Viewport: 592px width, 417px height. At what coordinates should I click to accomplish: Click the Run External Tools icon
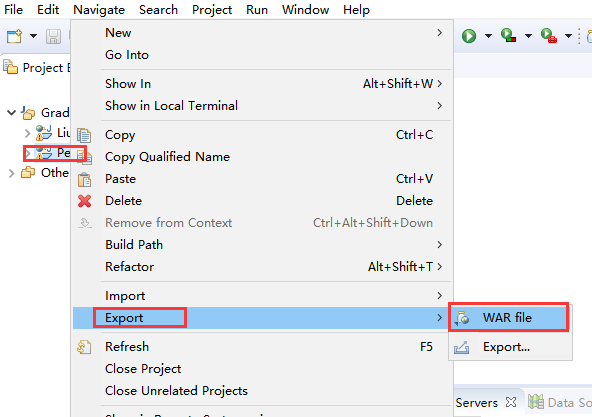coord(549,36)
